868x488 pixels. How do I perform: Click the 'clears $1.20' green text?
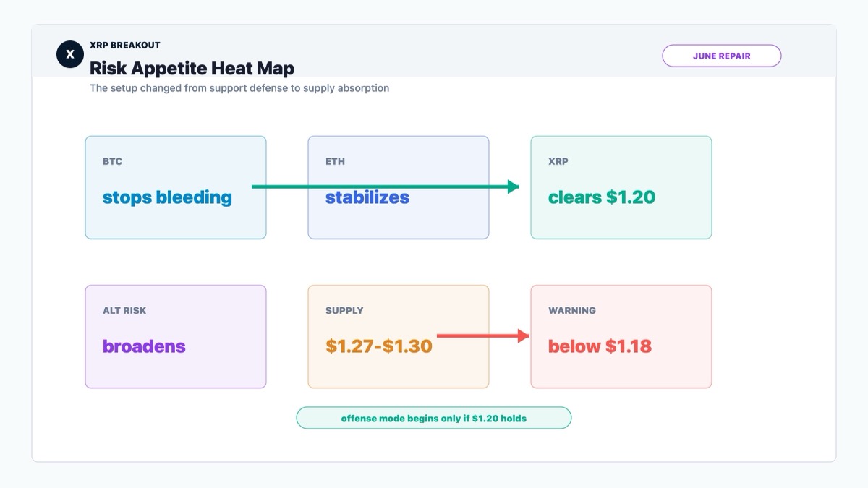(602, 197)
